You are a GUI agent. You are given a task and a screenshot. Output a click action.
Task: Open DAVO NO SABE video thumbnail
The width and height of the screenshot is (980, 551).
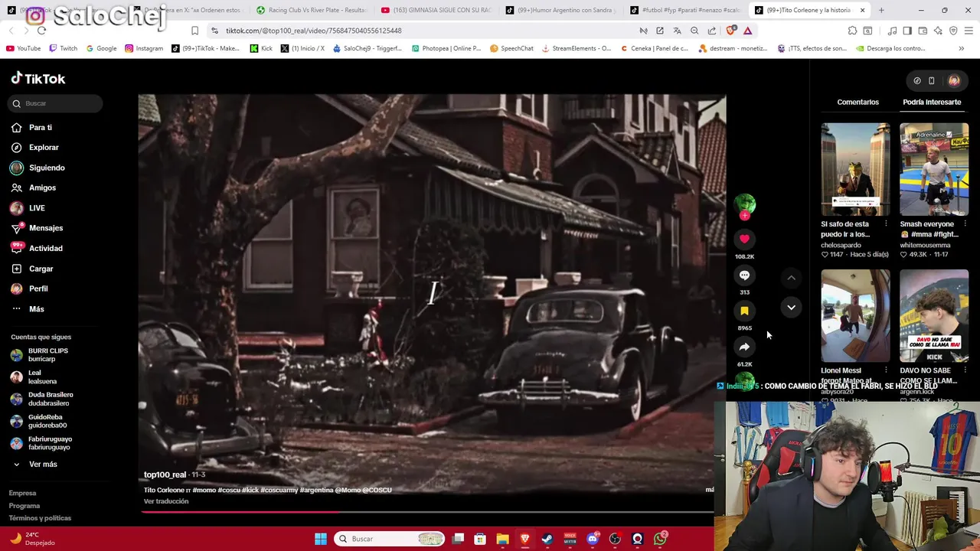[934, 315]
